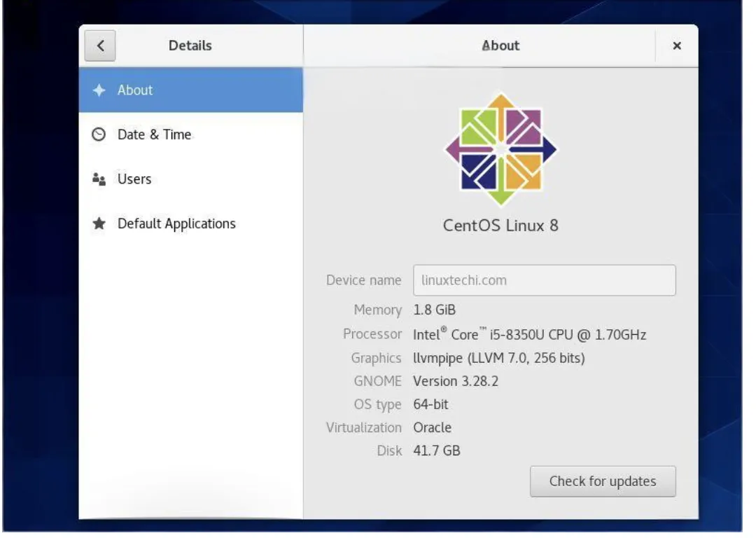The height and width of the screenshot is (538, 756).
Task: Click the 'Memory' label
Action: [x=377, y=310]
